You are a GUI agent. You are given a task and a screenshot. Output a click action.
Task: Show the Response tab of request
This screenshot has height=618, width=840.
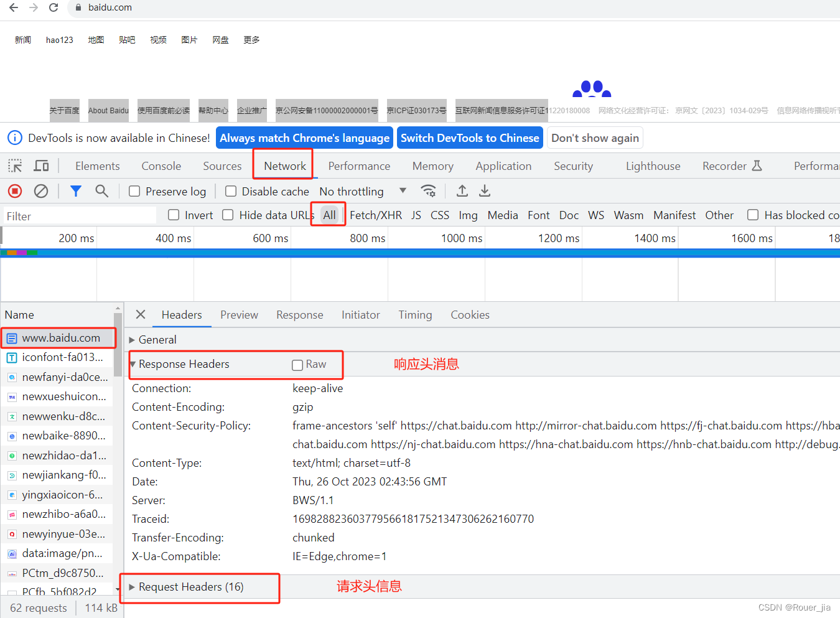click(x=300, y=315)
